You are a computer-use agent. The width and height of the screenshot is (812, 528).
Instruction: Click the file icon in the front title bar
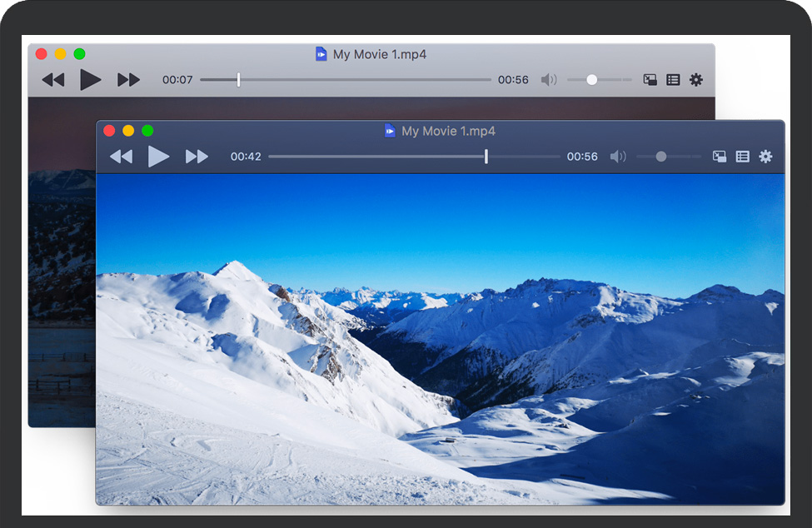(x=390, y=131)
